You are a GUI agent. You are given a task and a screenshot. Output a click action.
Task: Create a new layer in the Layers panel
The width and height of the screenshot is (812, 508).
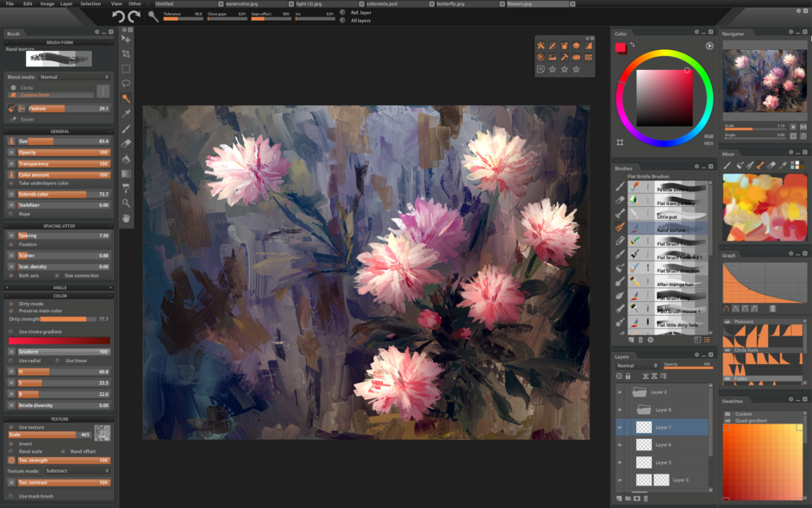618,498
